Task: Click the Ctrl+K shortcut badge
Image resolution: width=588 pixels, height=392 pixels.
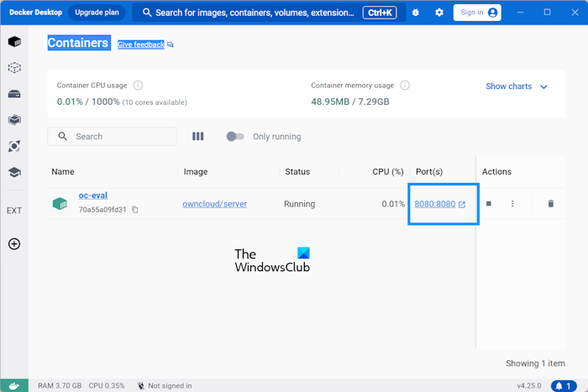Action: pyautogui.click(x=380, y=13)
